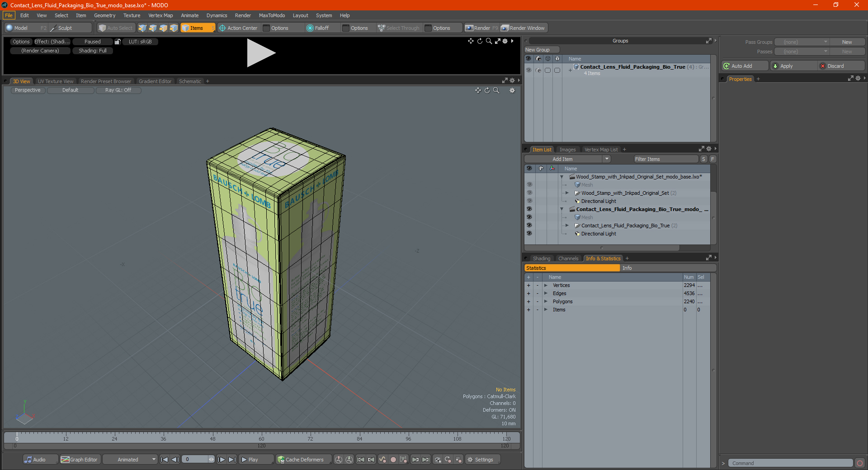This screenshot has height=470, width=868.
Task: Click Discard button
Action: click(841, 66)
